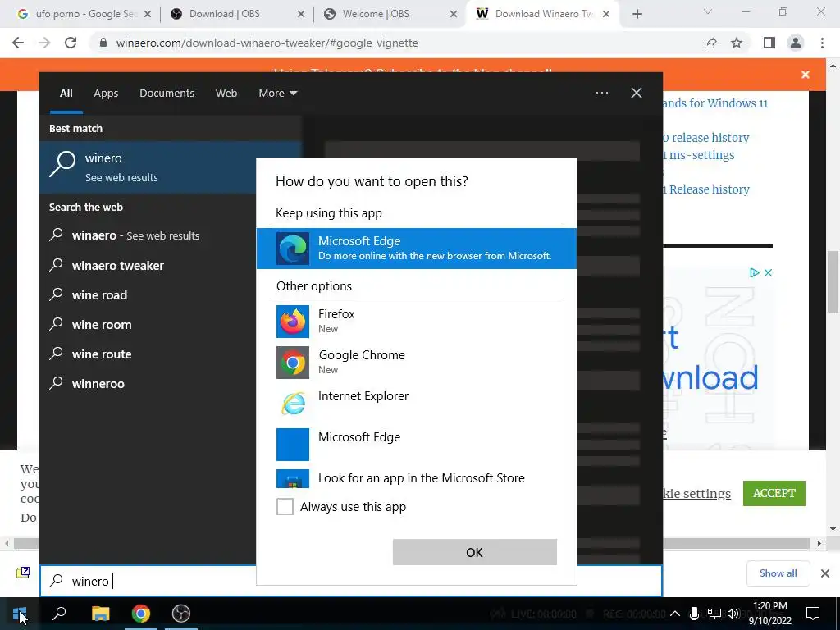Select the winaero tweaker suggestion
840x630 pixels.
point(148,265)
